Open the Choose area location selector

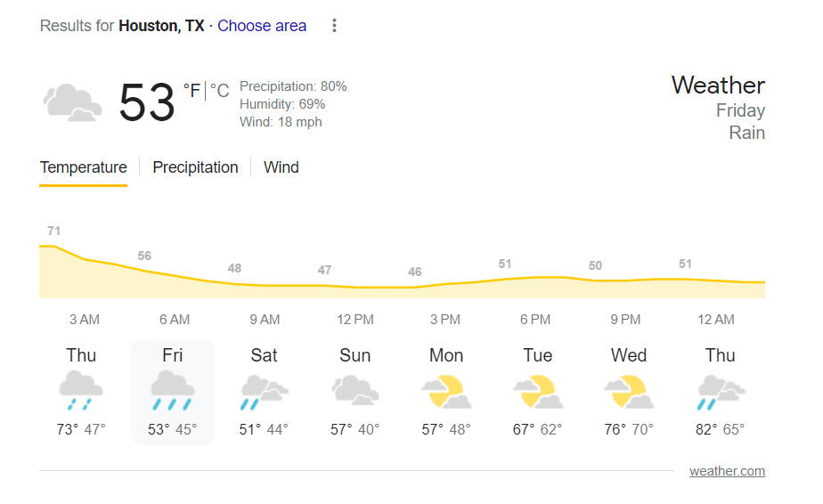click(x=262, y=26)
